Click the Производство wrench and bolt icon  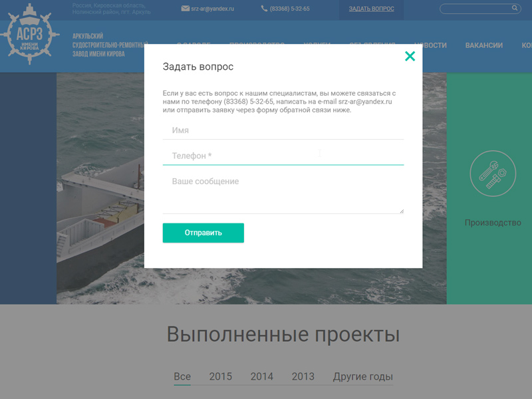coord(493,174)
